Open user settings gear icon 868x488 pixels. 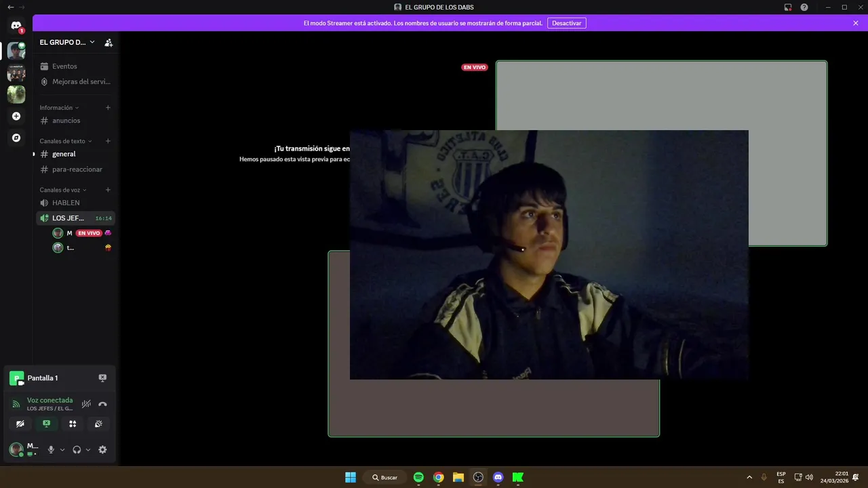(102, 449)
